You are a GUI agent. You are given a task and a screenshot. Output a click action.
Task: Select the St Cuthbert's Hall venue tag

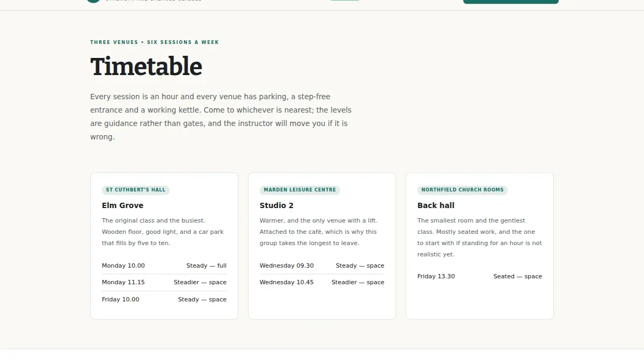(x=136, y=190)
